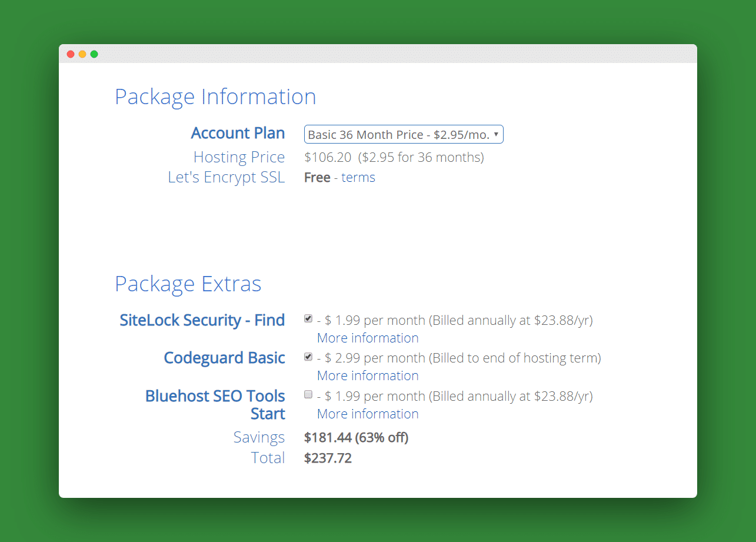
Task: Click the Bluehost SEO Tools Start label
Action: click(215, 405)
